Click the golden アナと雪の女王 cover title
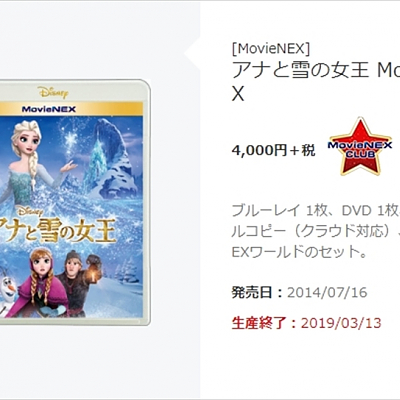The image size is (400, 400). click(x=57, y=231)
